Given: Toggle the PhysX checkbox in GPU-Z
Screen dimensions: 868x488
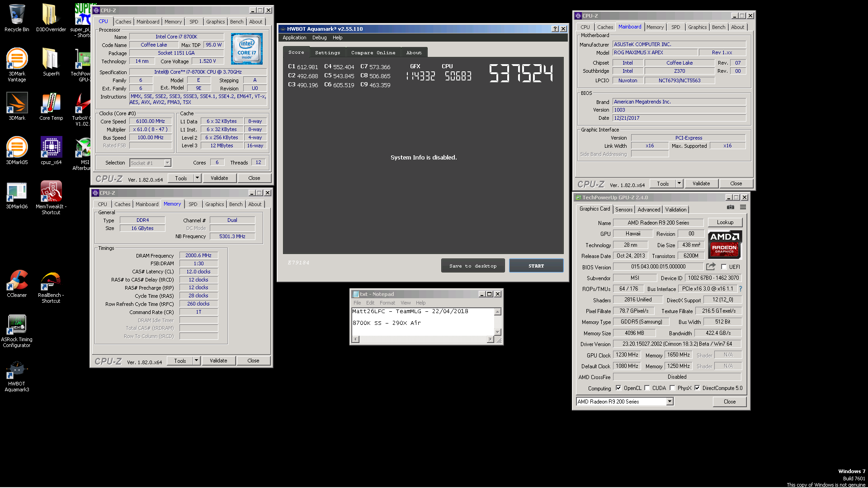Looking at the screenshot, I should (x=672, y=388).
